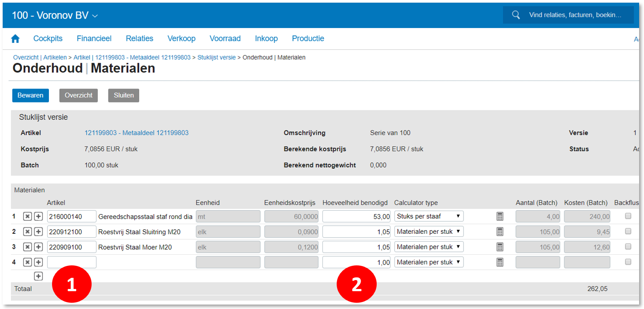The image size is (644, 309).
Task: Open the Productie menu
Action: point(308,39)
